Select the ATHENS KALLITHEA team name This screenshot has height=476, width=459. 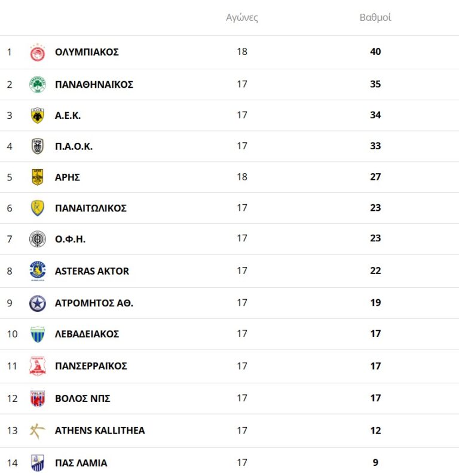point(100,430)
